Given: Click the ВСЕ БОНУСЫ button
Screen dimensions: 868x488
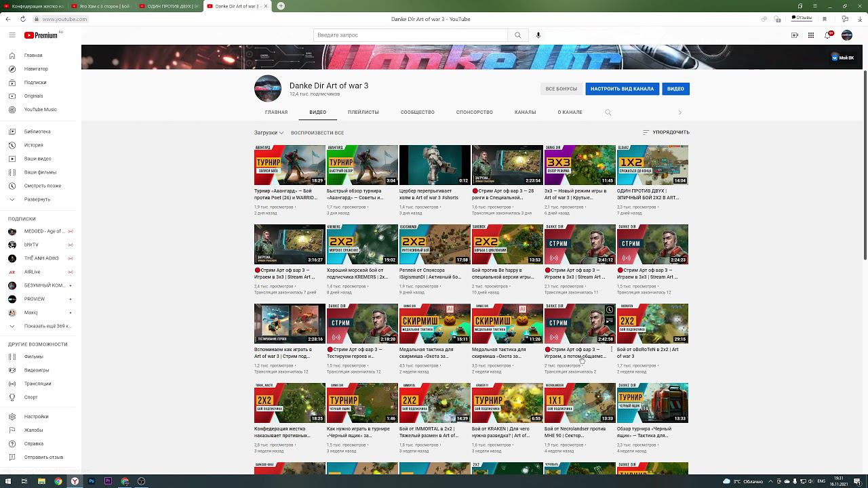Looking at the screenshot, I should [x=561, y=89].
